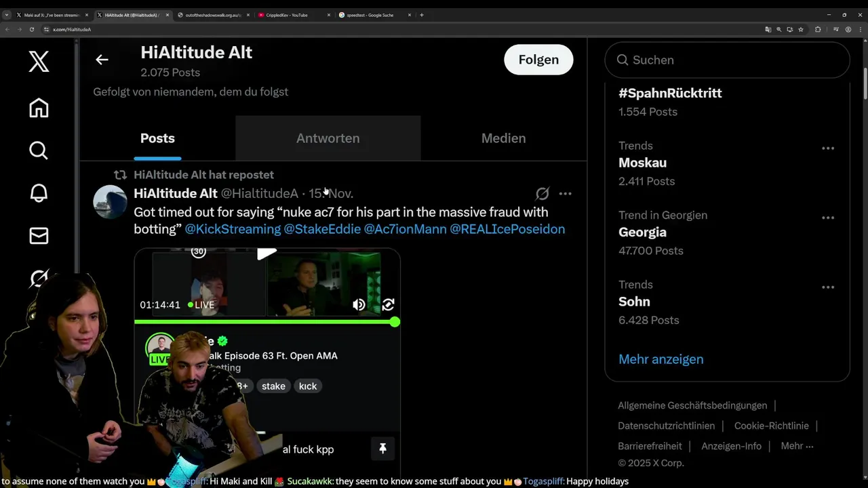Screen dimensions: 868x488
Task: Click the video volume speaker icon
Action: [x=359, y=304]
